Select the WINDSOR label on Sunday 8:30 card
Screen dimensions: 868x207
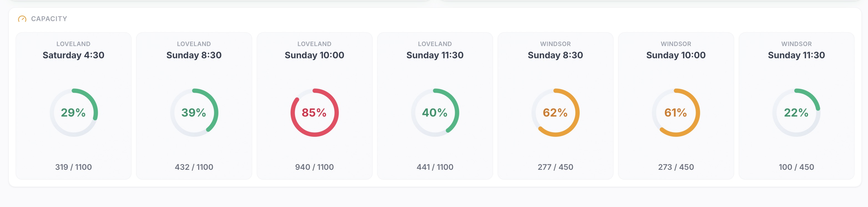pos(556,44)
